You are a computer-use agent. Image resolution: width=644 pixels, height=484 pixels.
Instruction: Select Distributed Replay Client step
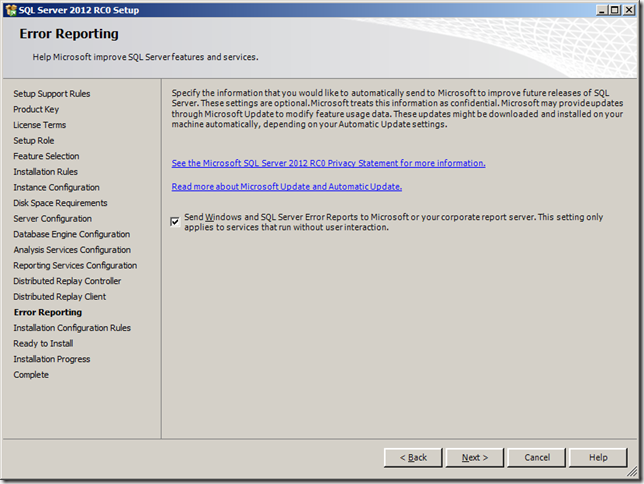(60, 297)
